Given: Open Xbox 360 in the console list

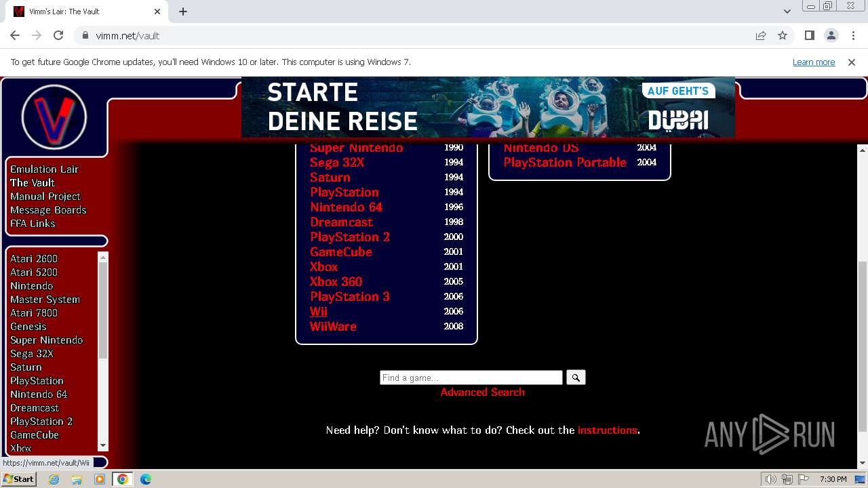Looking at the screenshot, I should coord(336,281).
